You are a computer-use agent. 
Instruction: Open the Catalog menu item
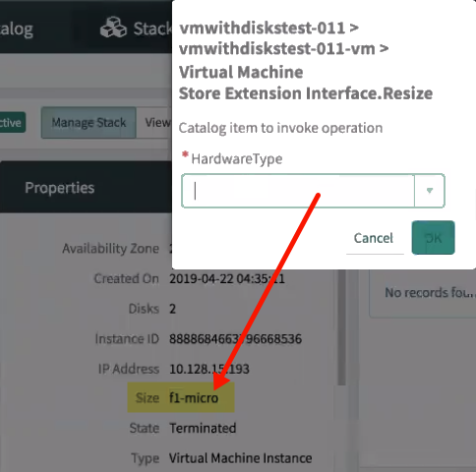[17, 29]
